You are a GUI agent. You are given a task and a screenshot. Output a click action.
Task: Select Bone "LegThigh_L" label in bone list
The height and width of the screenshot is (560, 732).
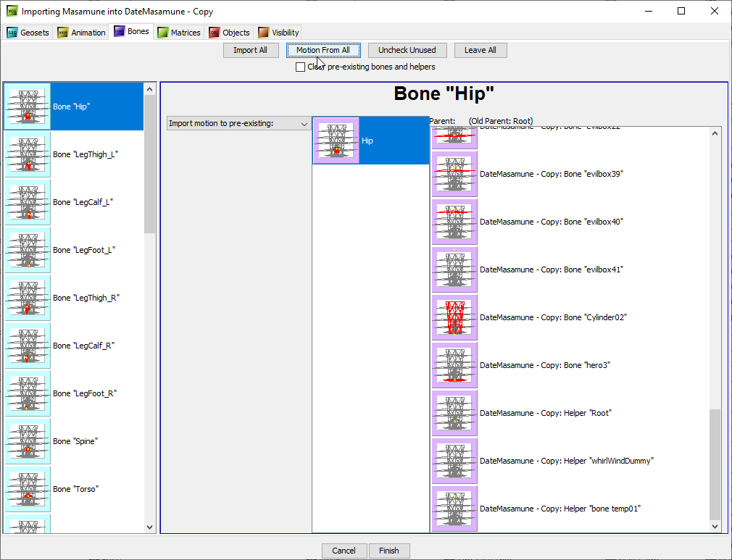pos(86,154)
